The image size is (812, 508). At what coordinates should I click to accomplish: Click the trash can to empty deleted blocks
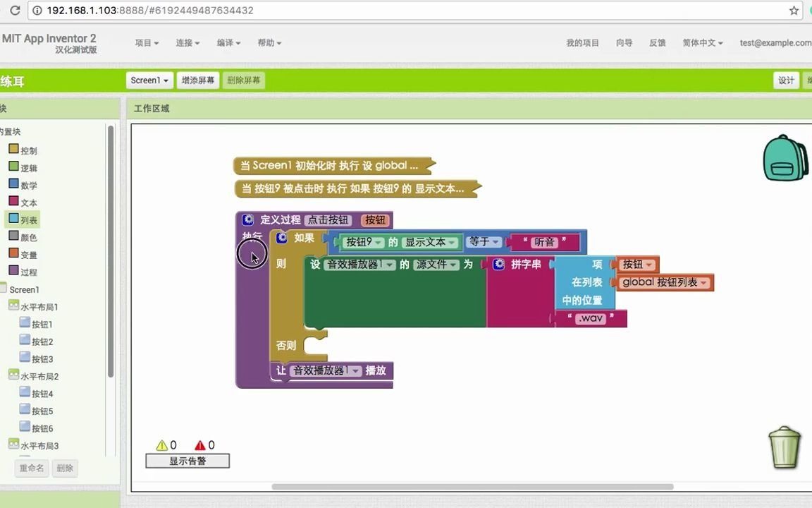(784, 447)
